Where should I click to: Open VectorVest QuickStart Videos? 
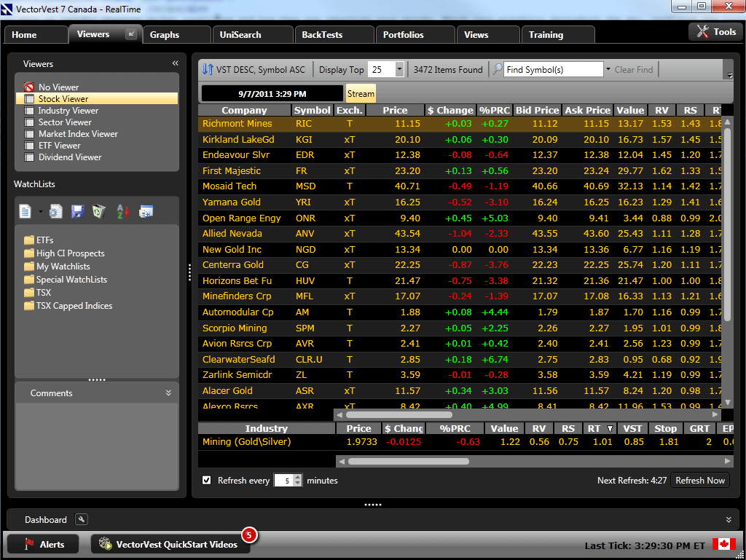pyautogui.click(x=170, y=544)
